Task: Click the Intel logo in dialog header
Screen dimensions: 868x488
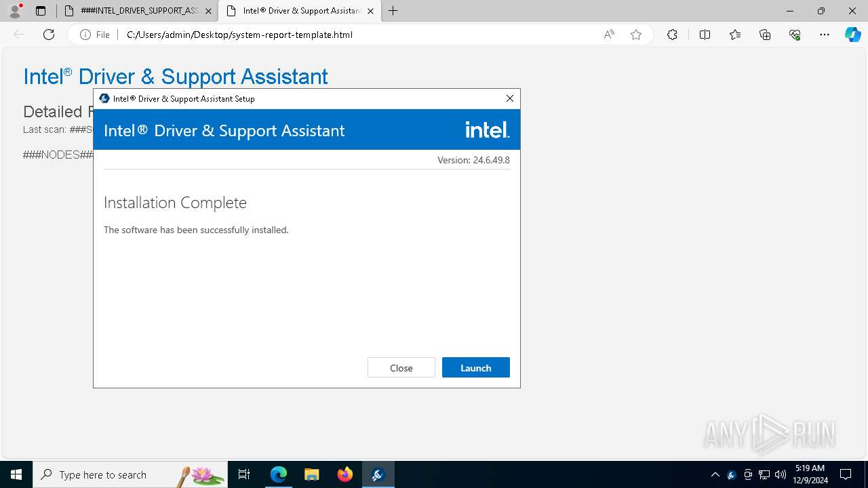Action: (488, 129)
